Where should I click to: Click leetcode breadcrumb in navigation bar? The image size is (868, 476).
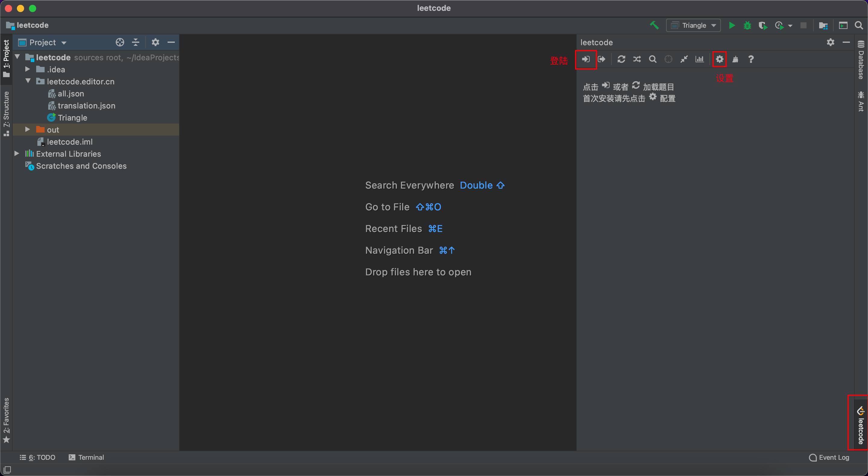click(x=28, y=25)
